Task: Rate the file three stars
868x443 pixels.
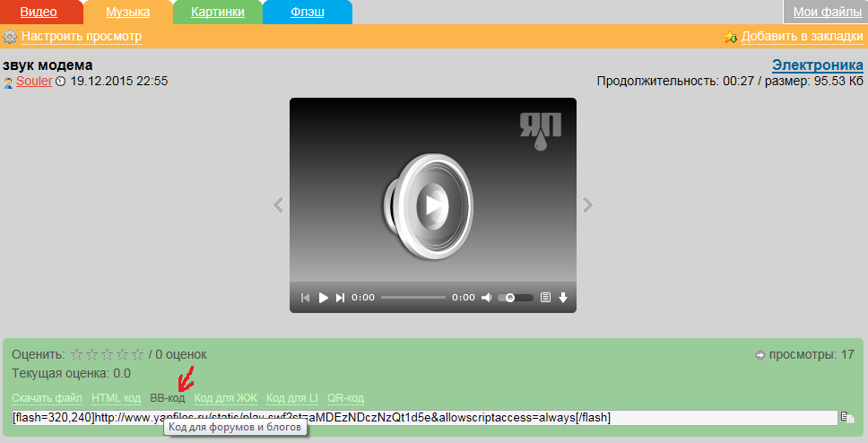Action: 108,354
